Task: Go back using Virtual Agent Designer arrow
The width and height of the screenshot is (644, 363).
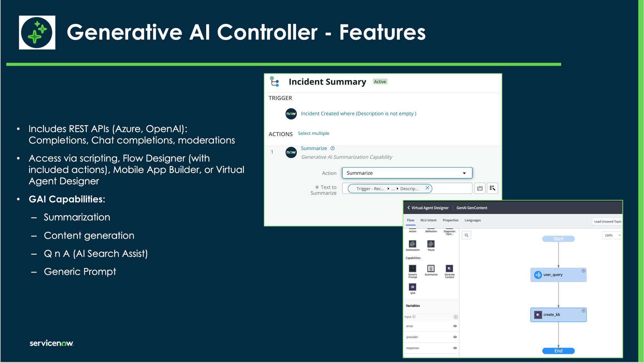Action: (409, 208)
